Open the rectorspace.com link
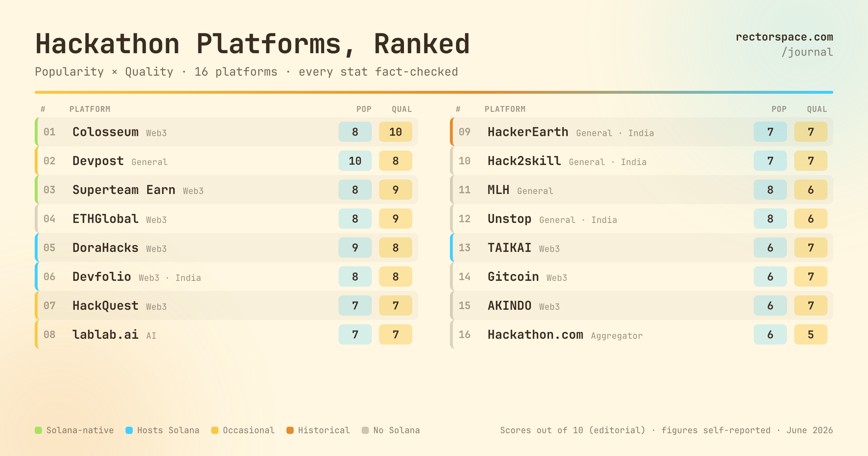The width and height of the screenshot is (868, 456). tap(784, 37)
